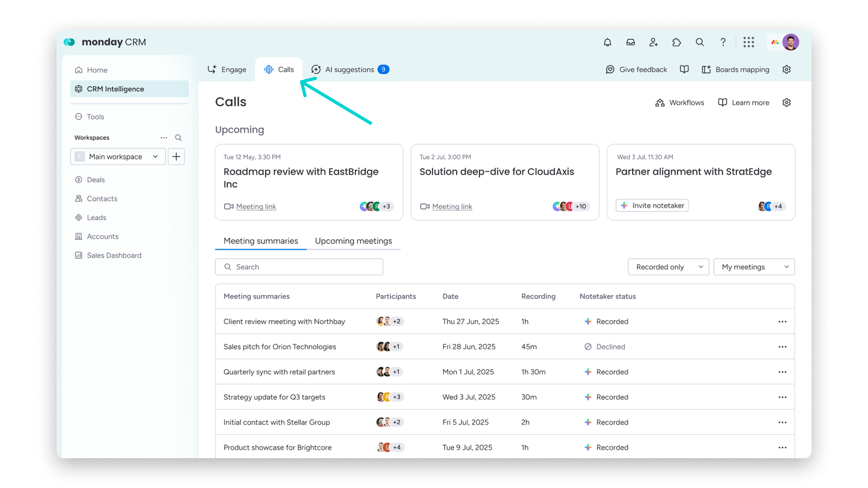The width and height of the screenshot is (868, 488).
Task: Open the notifications bell
Action: pos(607,42)
